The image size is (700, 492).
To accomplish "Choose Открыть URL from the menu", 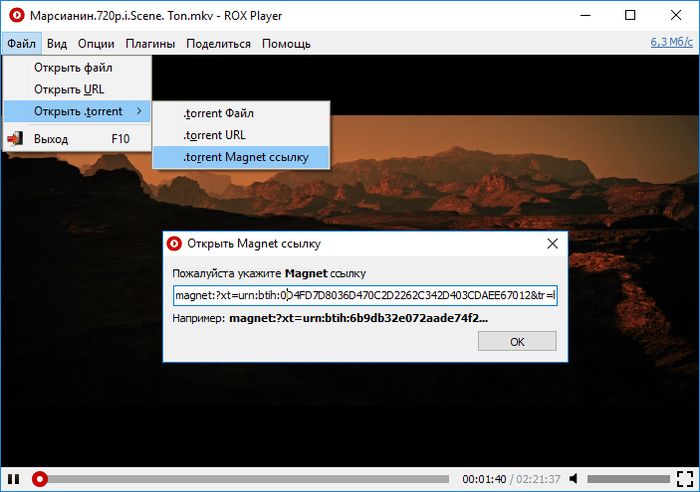I will 68,89.
